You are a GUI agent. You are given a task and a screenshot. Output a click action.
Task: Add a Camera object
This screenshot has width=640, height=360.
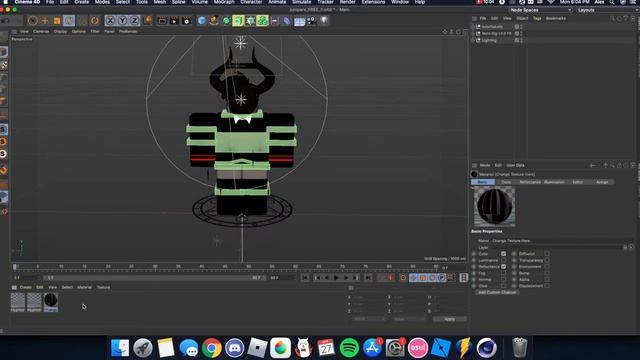click(311, 20)
